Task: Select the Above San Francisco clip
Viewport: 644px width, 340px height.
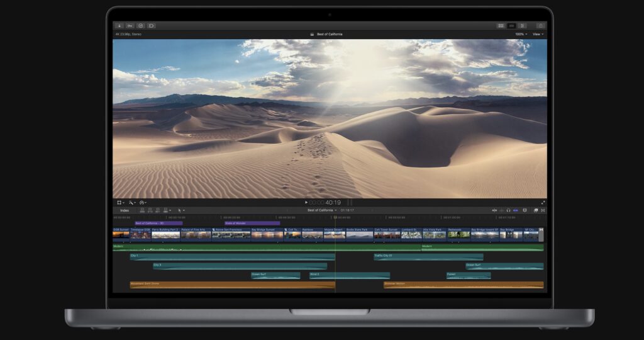Action: click(231, 234)
